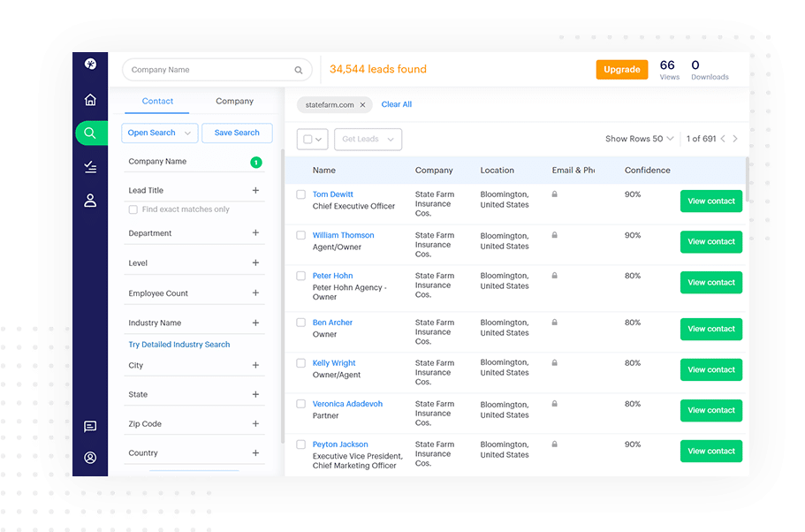Select the Contact tab
This screenshot has width=805, height=532.
click(x=156, y=101)
